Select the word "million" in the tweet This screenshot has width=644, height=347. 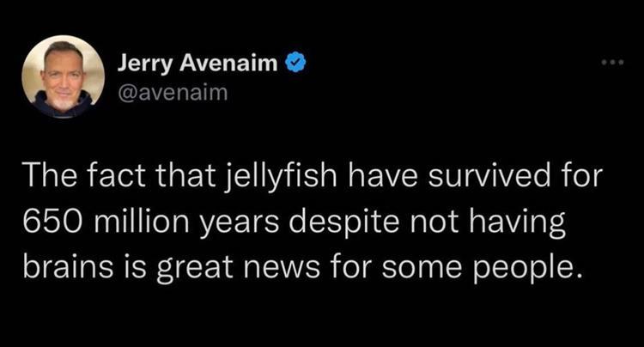(137, 223)
